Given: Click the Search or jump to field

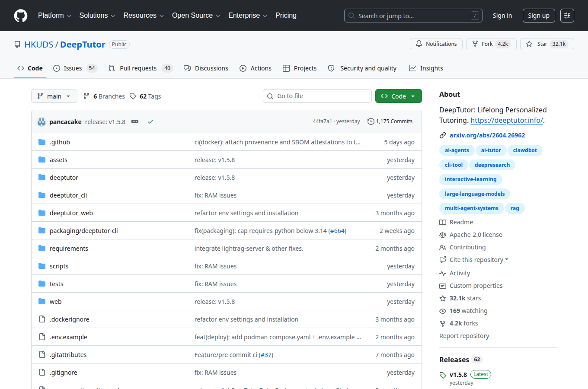Looking at the screenshot, I should pyautogui.click(x=413, y=16).
